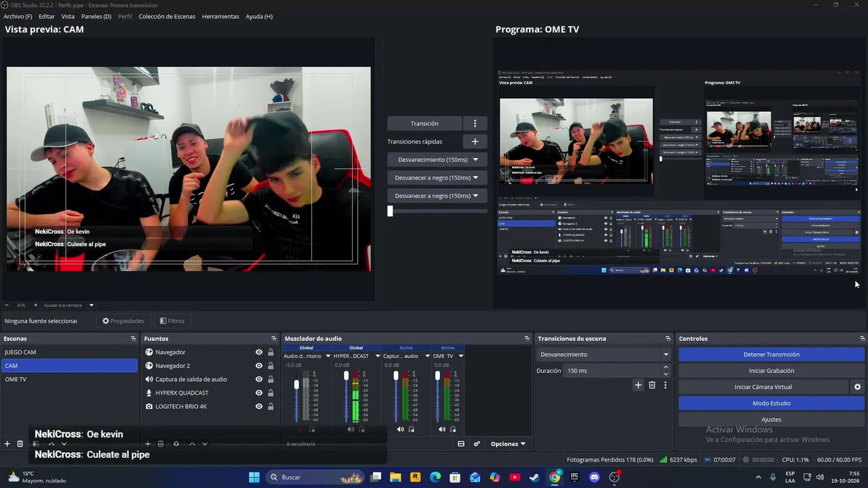Open the preview scaling dropdown arrow
The image size is (868, 488).
click(92, 305)
